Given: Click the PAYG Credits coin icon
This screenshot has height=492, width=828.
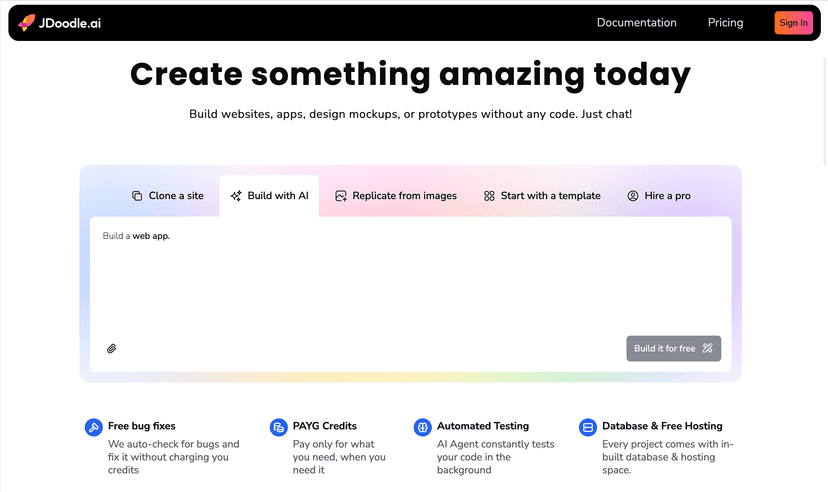Looking at the screenshot, I should click(x=278, y=427).
